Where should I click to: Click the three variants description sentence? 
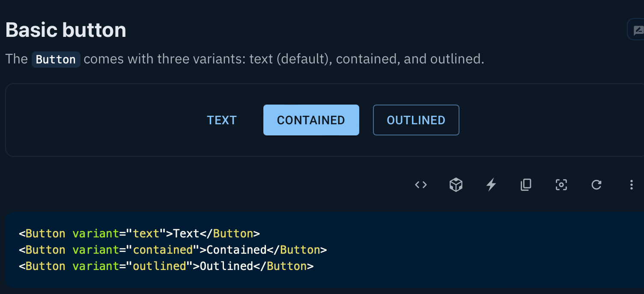click(244, 59)
